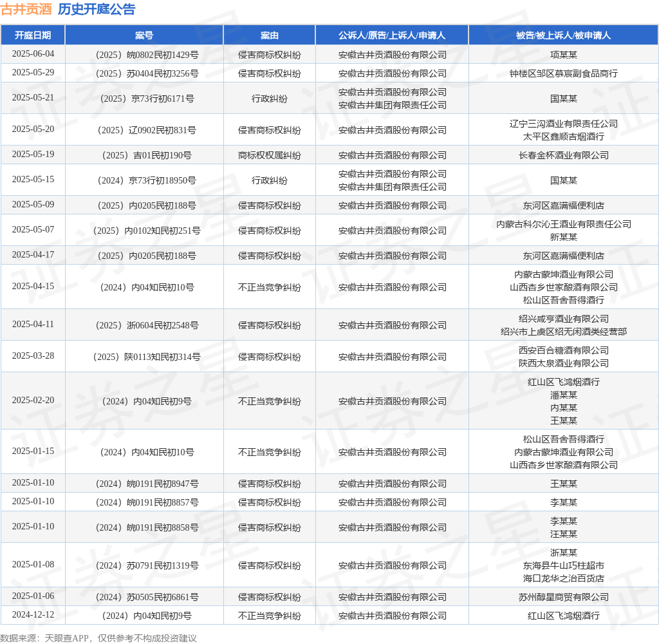Click defendant 内蒙古科尔沁王酒业有限责任公司

(564, 224)
